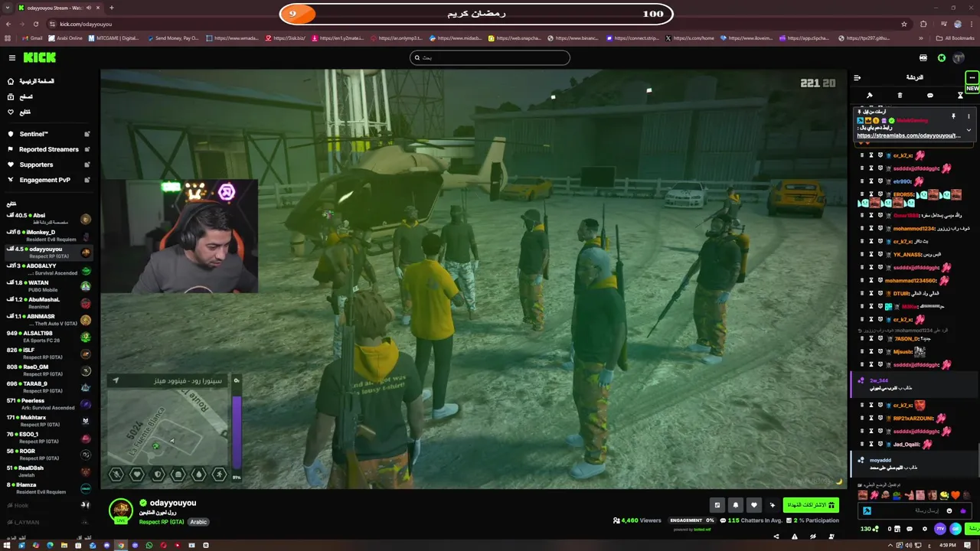Open the WATAN channel playing PUBG Mobile
The image size is (980, 551).
[47, 286]
